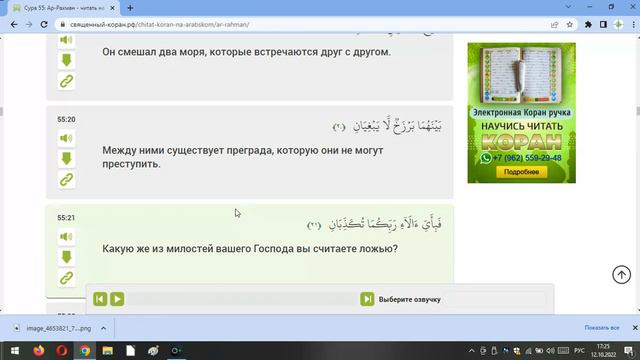Viewport: 640px width, 360px height.
Task: Play audio of the two seas verse
Action: [x=66, y=40]
